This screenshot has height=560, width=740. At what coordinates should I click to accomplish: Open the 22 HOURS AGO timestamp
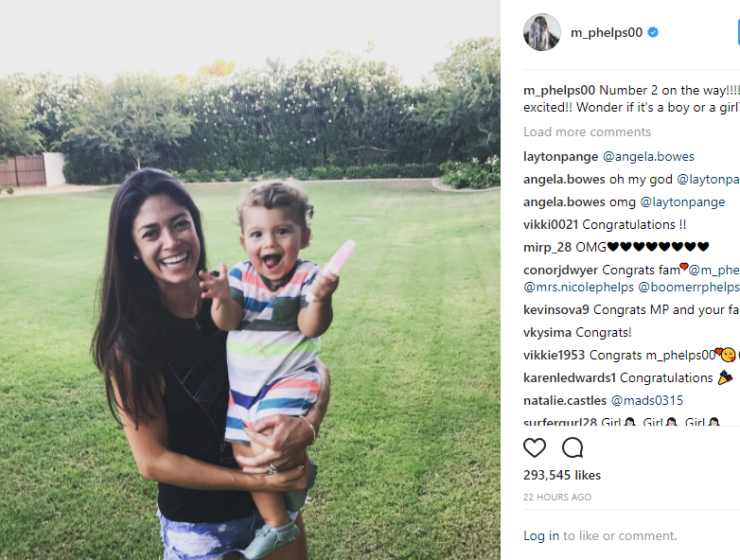[x=557, y=497]
